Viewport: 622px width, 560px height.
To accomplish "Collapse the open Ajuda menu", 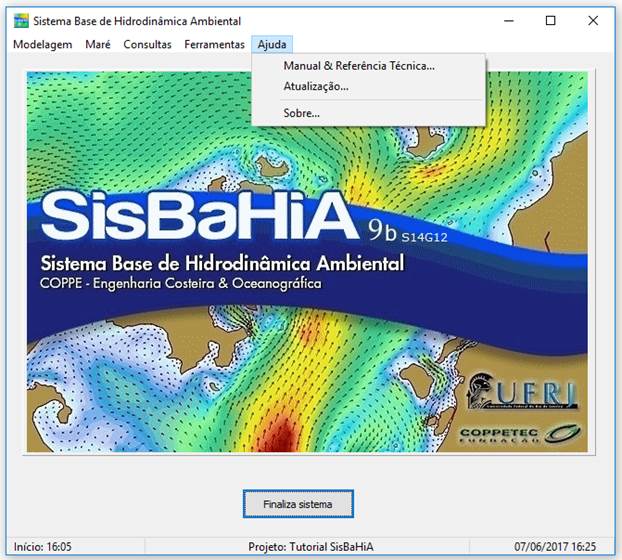I will [272, 44].
